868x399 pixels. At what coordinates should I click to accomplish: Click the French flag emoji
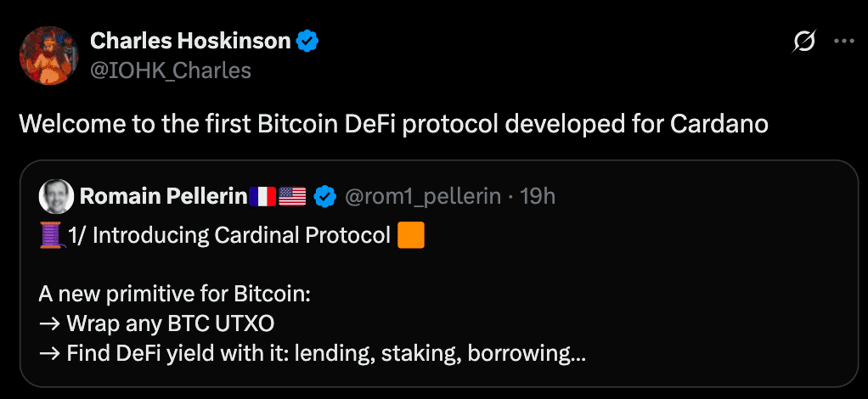[263, 197]
